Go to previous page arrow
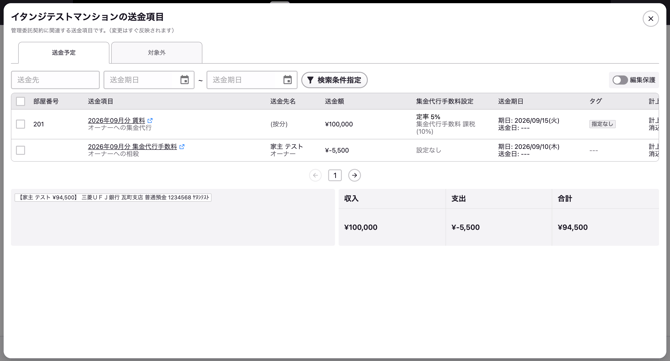 tap(315, 175)
